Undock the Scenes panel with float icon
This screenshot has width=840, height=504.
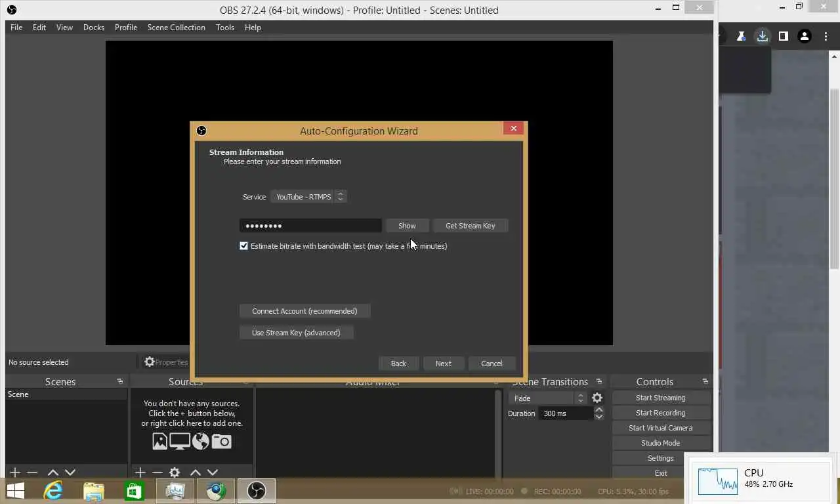click(119, 381)
